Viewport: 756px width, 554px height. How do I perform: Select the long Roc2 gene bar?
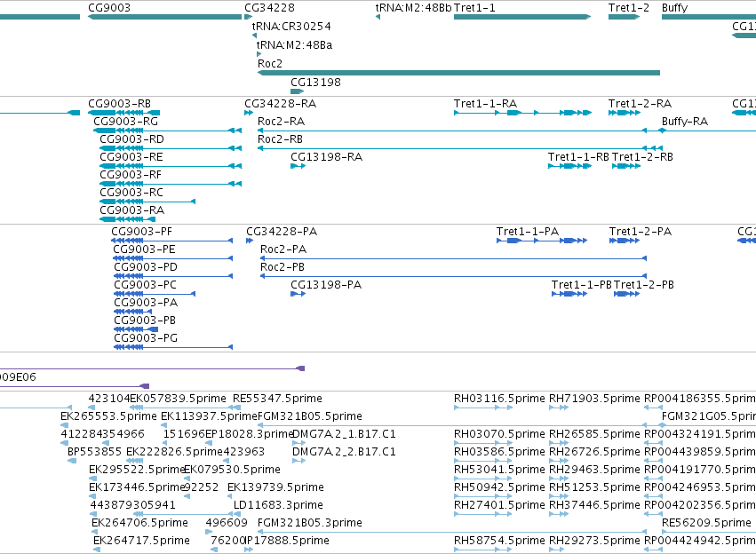(x=458, y=73)
